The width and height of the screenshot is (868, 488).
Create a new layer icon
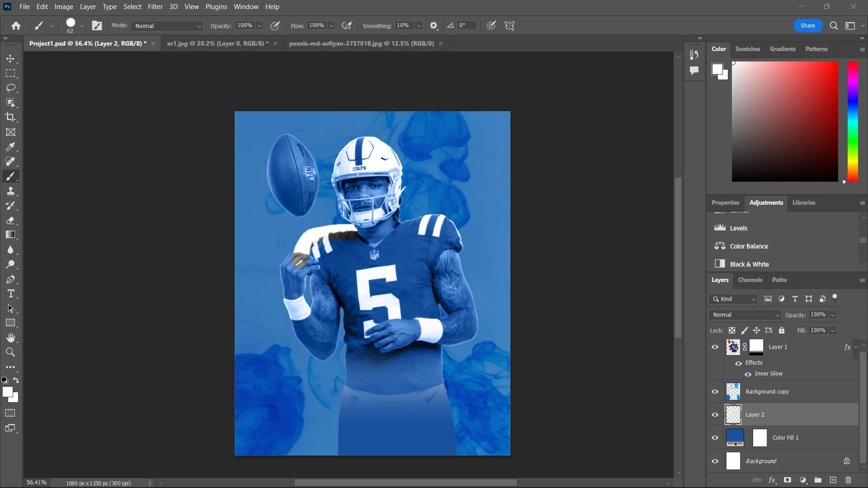click(x=833, y=480)
